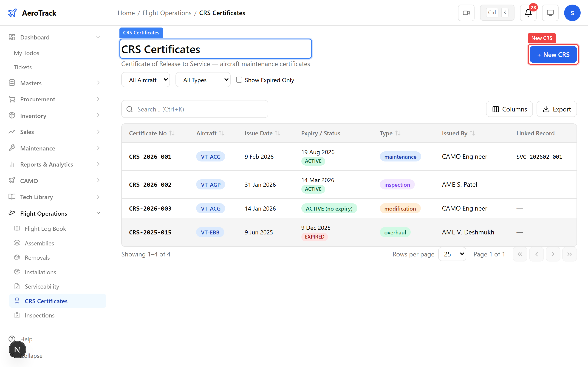Select the Assemblies icon in the sidebar
This screenshot has height=367, width=588.
pyautogui.click(x=17, y=243)
